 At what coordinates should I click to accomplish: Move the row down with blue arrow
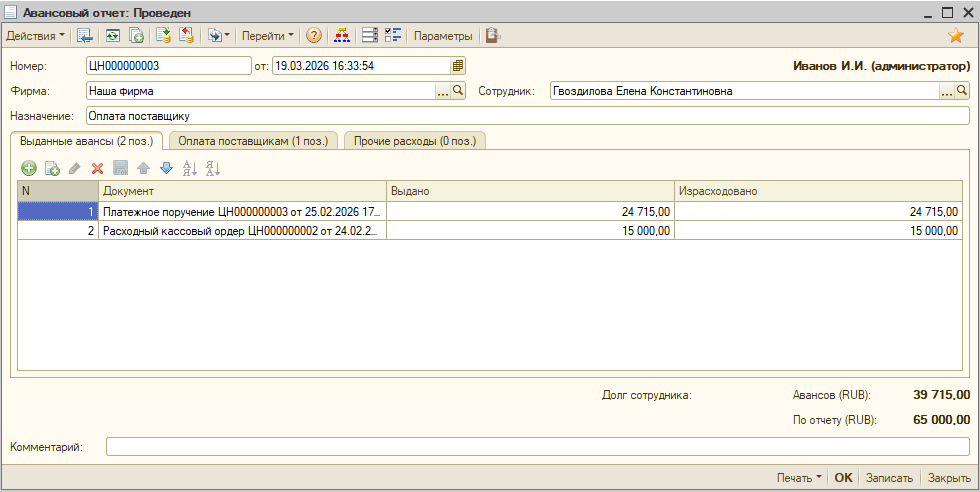[166, 169]
